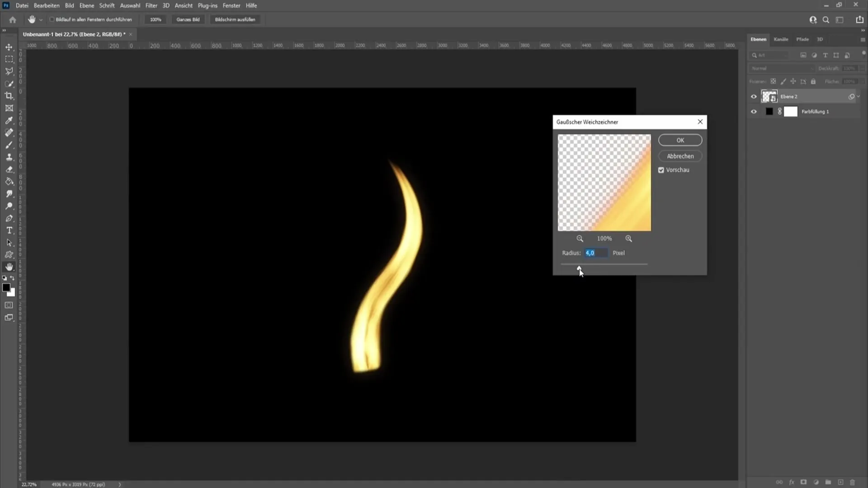Click Abbrechen in blur dialog
The image size is (868, 488).
680,156
